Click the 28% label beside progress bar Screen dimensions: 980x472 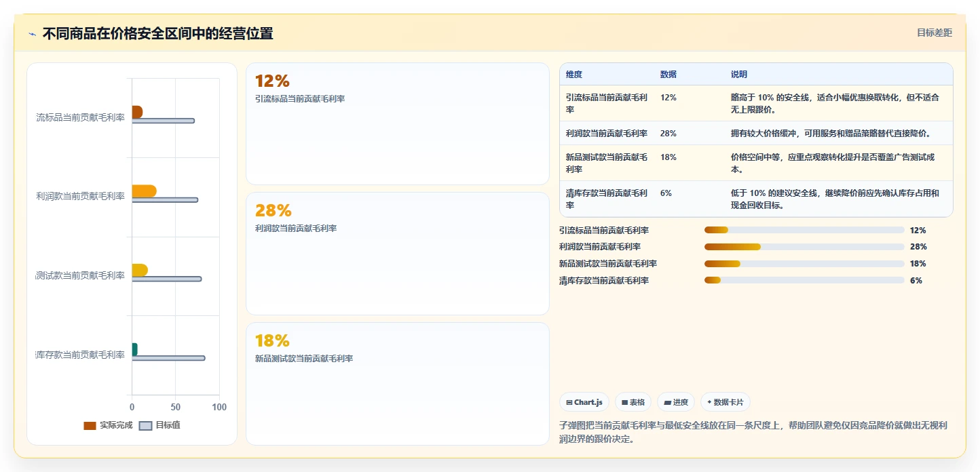[x=918, y=247]
